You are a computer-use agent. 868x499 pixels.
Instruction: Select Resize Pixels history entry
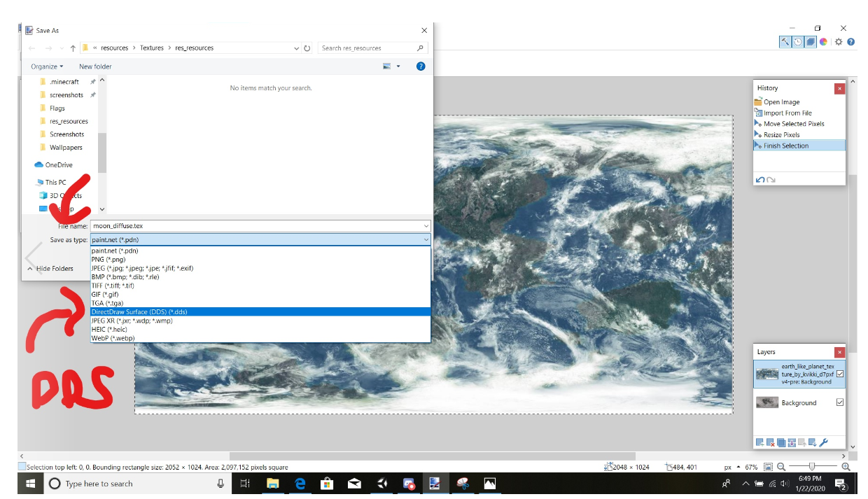click(x=799, y=134)
